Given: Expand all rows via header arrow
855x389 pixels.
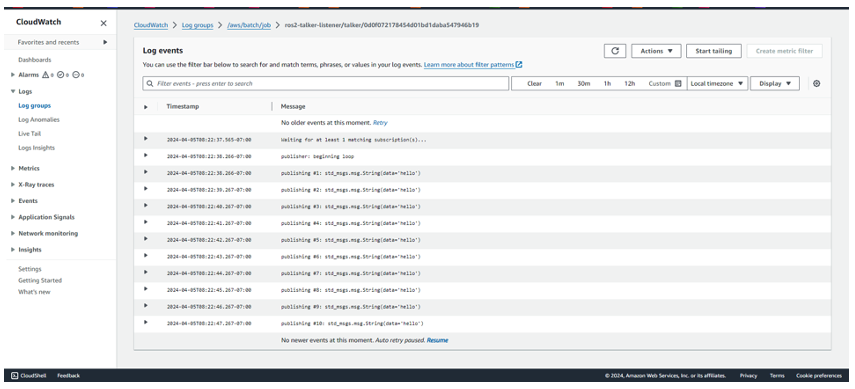Looking at the screenshot, I should point(146,107).
